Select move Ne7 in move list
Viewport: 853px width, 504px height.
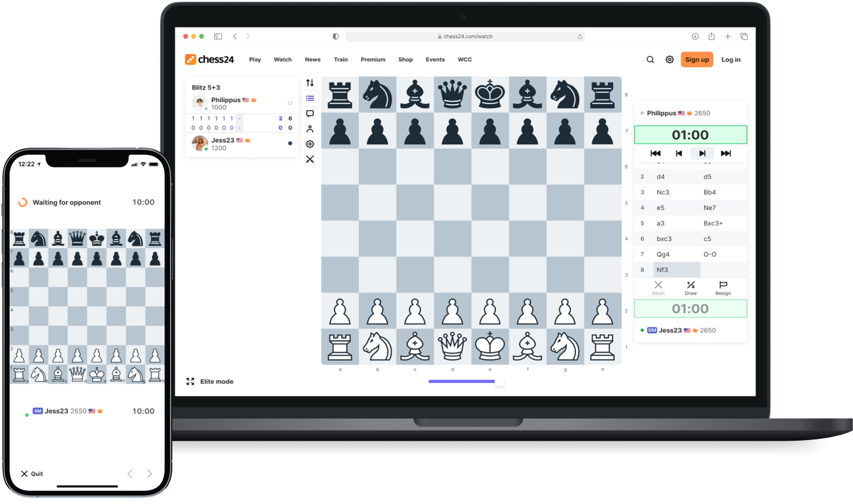coord(709,207)
